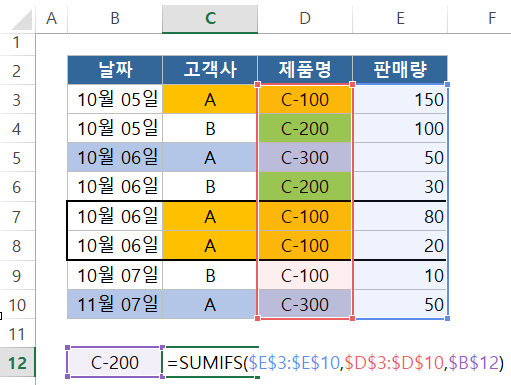The width and height of the screenshot is (511, 385).
Task: Select row 2 header
Action: click(x=17, y=71)
